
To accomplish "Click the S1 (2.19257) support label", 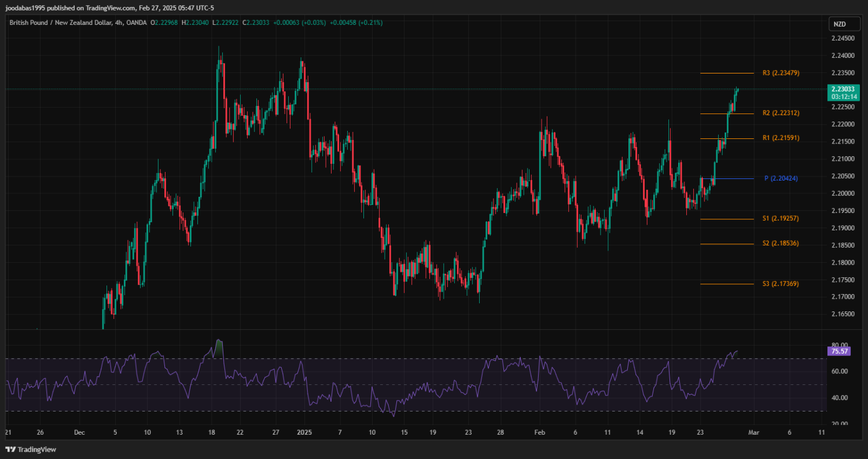I will 781,218.
